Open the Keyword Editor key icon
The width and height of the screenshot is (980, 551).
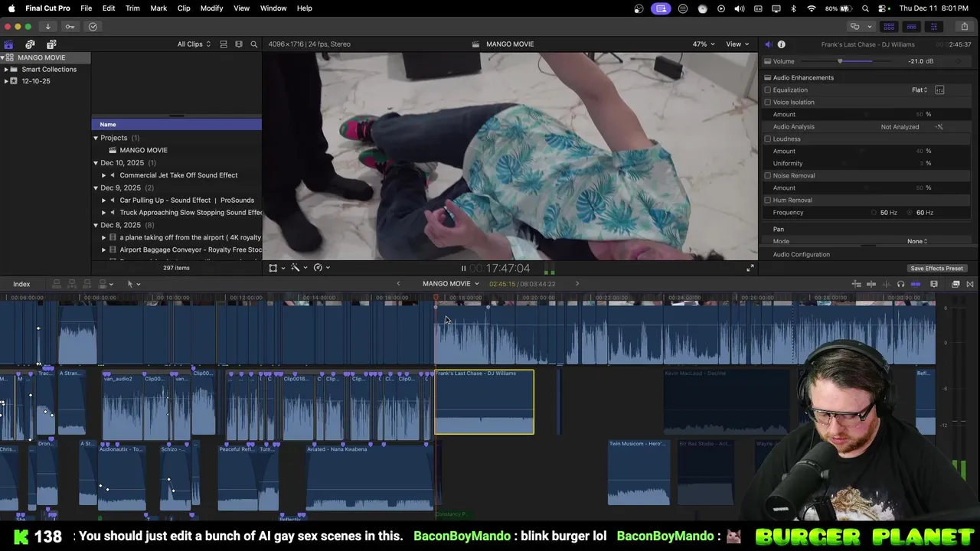(x=70, y=26)
